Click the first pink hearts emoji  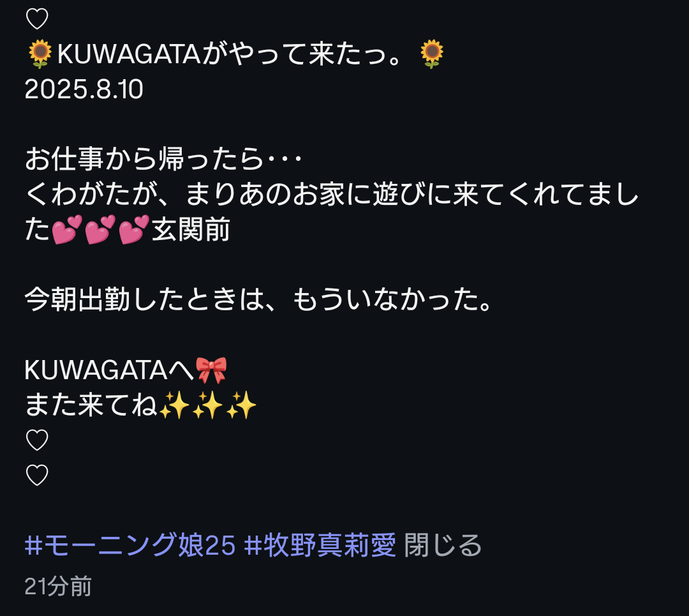[x=67, y=230]
